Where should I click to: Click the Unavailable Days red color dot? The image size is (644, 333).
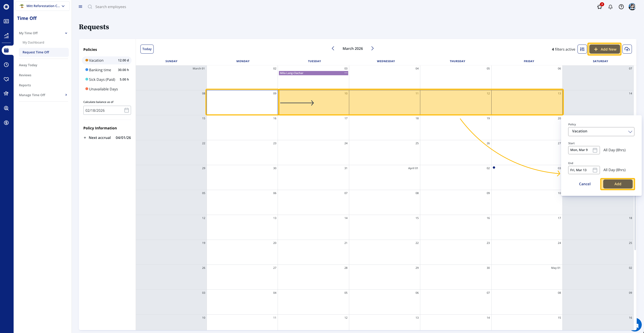click(87, 89)
